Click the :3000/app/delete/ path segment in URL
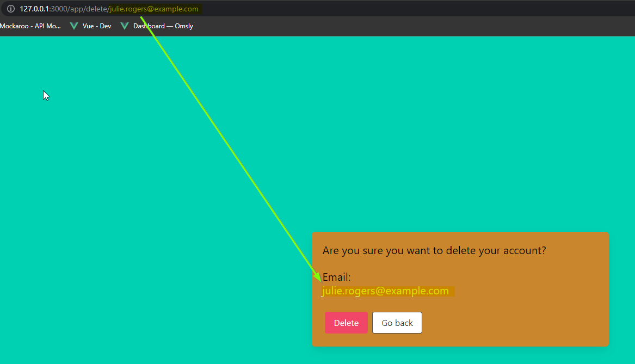 79,9
